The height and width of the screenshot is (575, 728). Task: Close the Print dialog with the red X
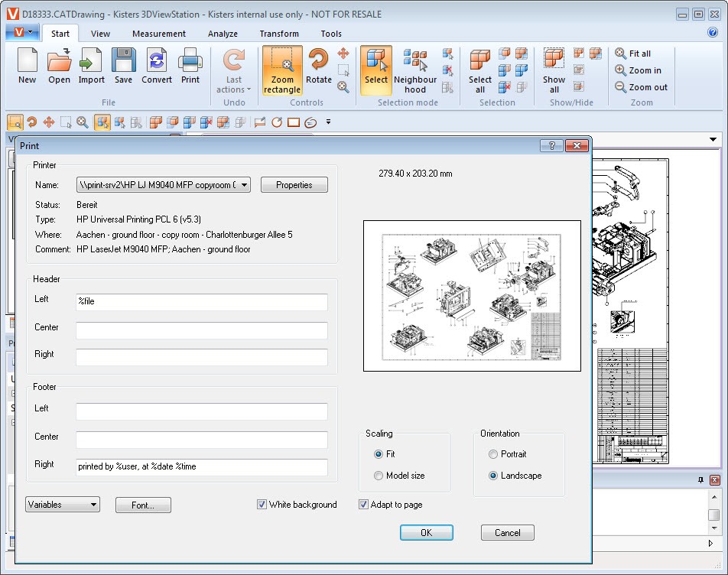point(577,146)
